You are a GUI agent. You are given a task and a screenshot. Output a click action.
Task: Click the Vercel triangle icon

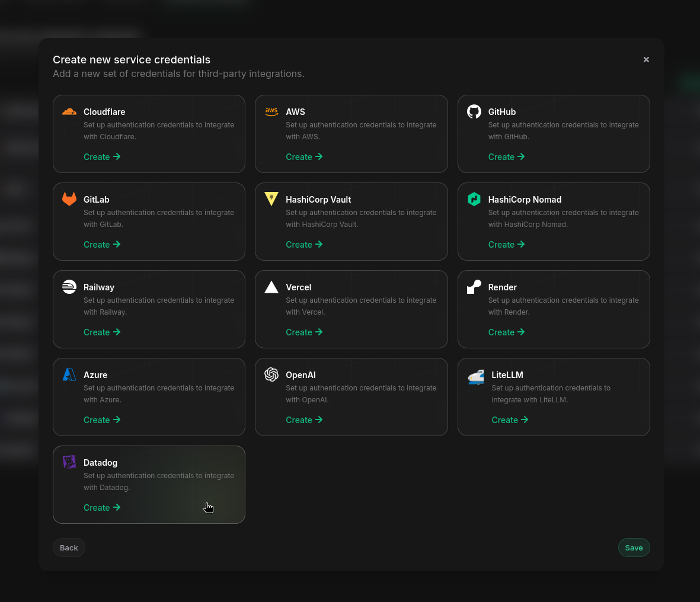[x=271, y=287]
